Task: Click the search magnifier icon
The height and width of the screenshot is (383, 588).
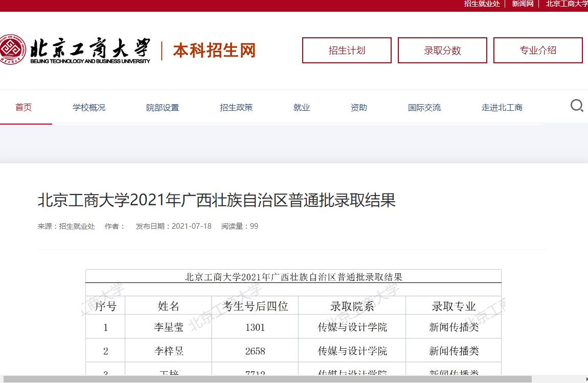Action: [x=577, y=106]
